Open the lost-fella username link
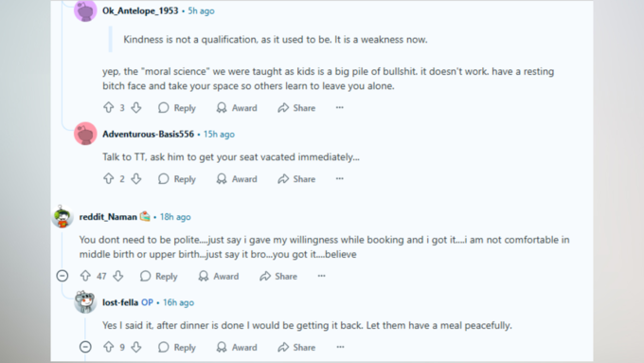This screenshot has height=363, width=644. click(120, 302)
